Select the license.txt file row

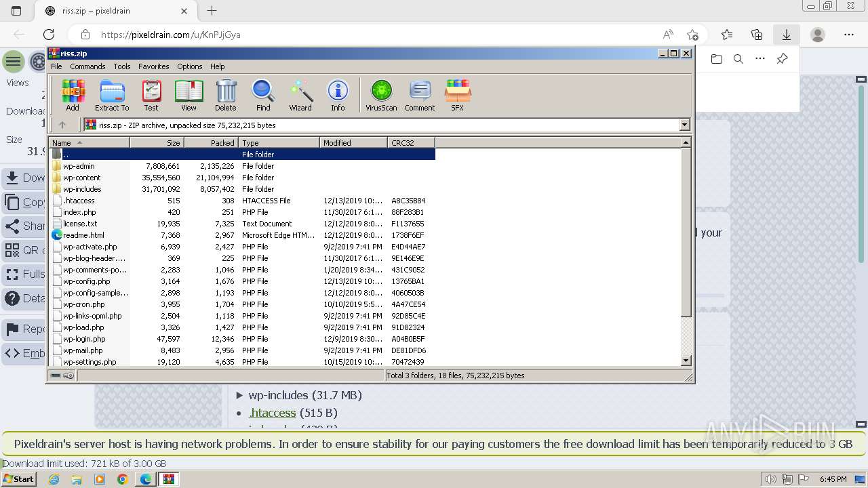[x=241, y=224]
